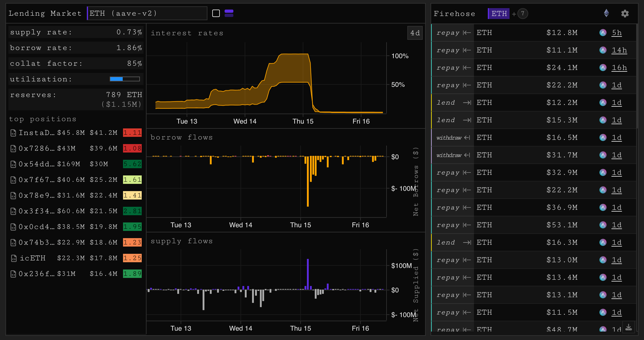Click the download icon at Firehose bottom

[x=628, y=327]
